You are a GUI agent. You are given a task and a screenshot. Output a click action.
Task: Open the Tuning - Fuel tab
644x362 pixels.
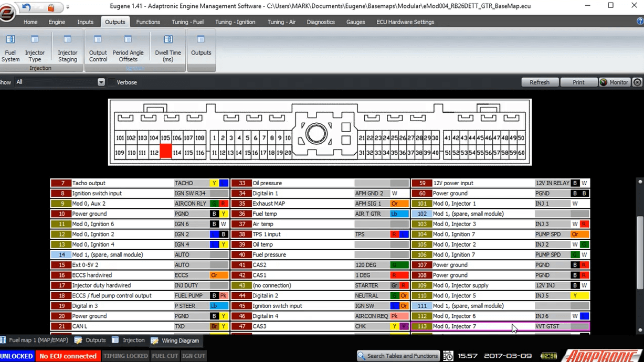[187, 22]
